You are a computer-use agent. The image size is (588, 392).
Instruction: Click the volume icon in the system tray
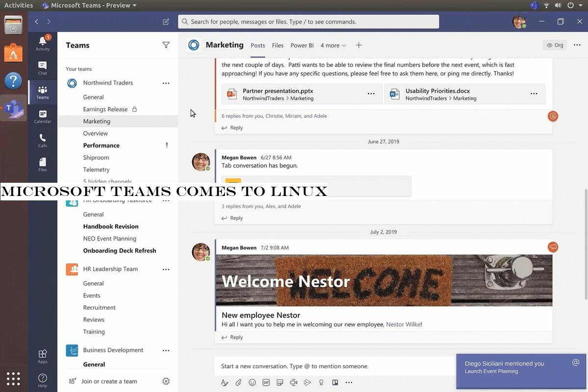click(x=558, y=5)
